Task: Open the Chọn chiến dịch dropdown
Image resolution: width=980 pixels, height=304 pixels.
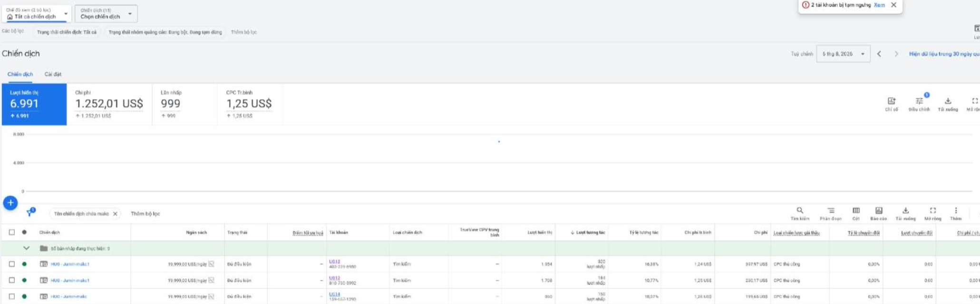Action: [x=106, y=13]
